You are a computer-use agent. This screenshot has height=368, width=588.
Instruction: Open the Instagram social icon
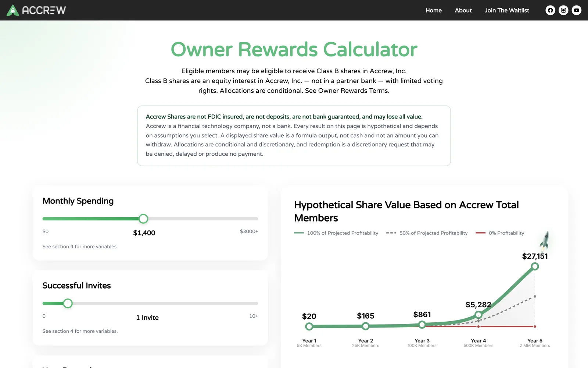point(563,10)
